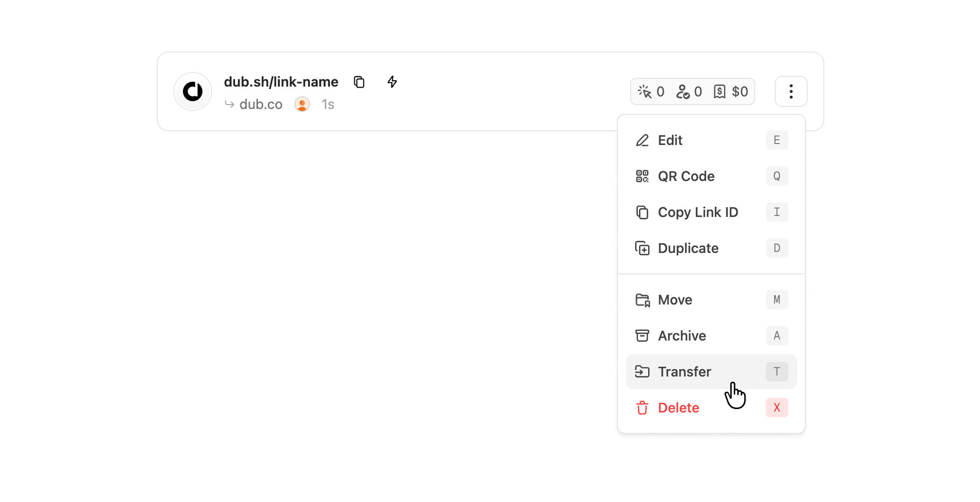Select Edit from the link menu
The height and width of the screenshot is (502, 980).
point(711,140)
